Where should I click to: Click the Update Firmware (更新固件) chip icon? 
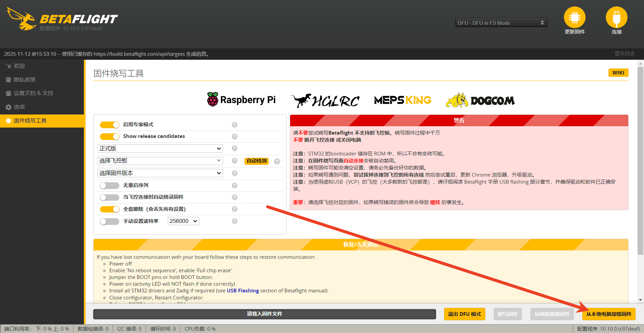pyautogui.click(x=574, y=17)
